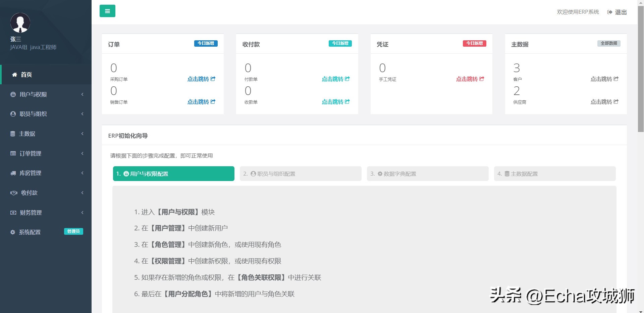Switch to step 2 职员与组织配置 tab
Viewport: 644px width, 313px height.
[x=300, y=174]
